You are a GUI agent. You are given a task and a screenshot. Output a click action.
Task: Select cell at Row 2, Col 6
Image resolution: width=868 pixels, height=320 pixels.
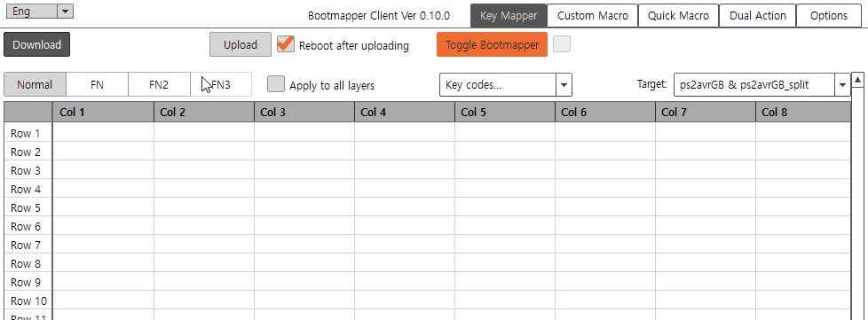(605, 151)
